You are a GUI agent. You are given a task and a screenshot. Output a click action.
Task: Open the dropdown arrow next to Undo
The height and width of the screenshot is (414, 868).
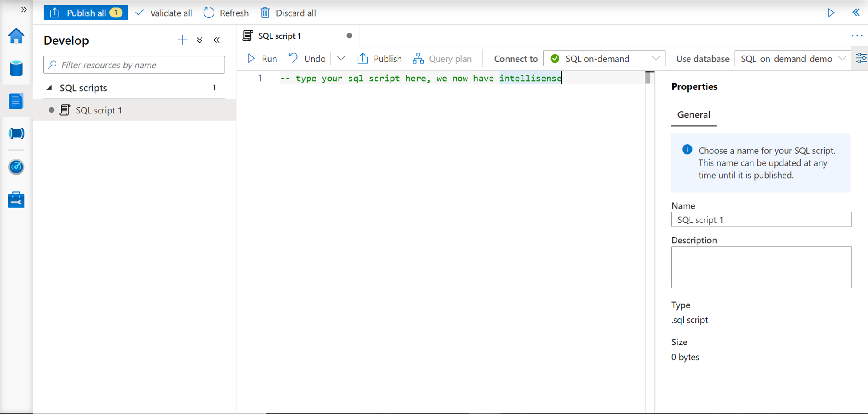click(x=341, y=59)
